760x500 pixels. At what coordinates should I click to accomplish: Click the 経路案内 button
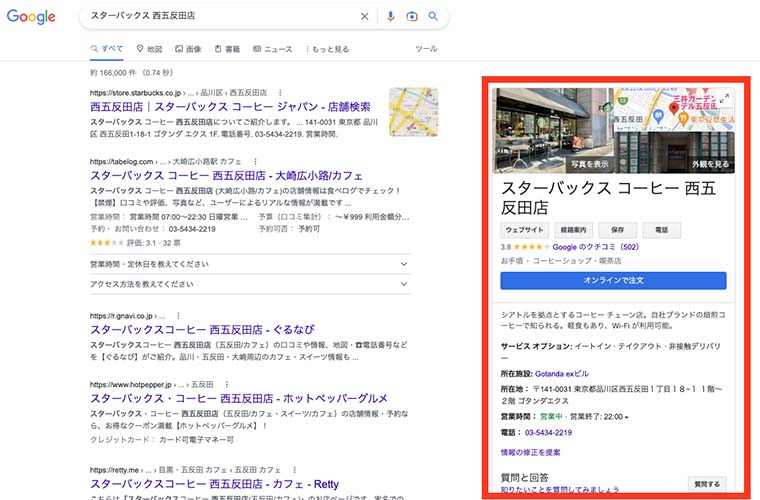573,230
